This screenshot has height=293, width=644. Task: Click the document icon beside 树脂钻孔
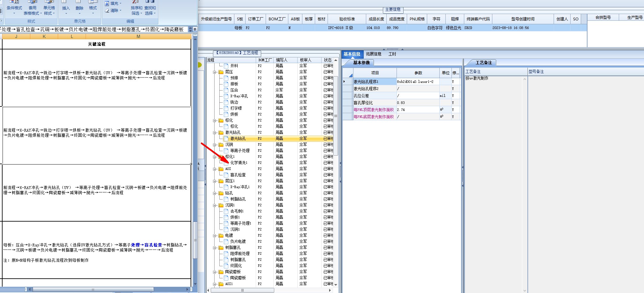pos(226,199)
